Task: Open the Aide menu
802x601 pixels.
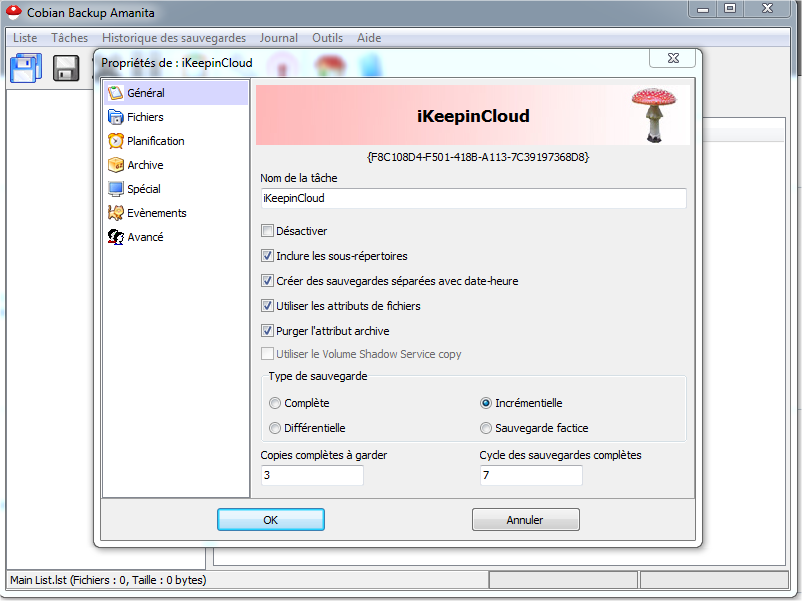Action: click(369, 38)
